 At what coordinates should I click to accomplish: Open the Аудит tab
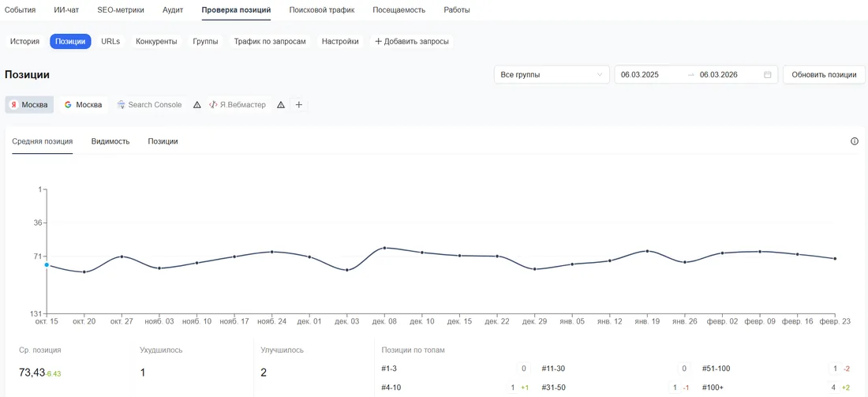[174, 10]
